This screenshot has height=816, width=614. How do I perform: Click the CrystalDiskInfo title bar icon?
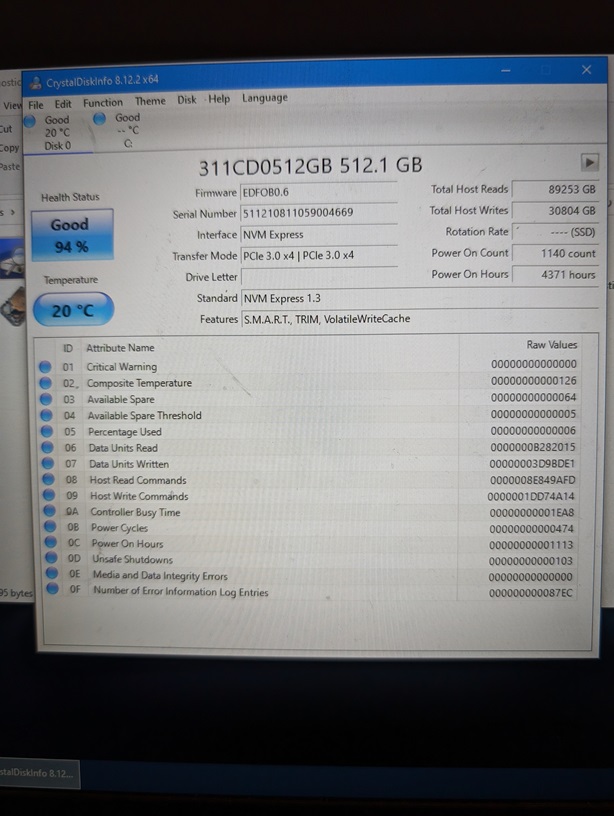point(35,83)
